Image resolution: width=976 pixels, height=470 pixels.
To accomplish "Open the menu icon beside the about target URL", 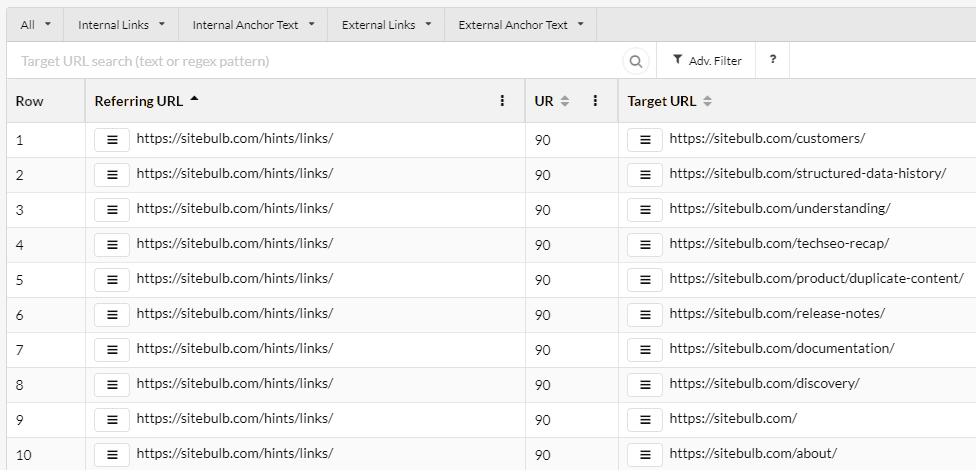I will click(x=645, y=454).
